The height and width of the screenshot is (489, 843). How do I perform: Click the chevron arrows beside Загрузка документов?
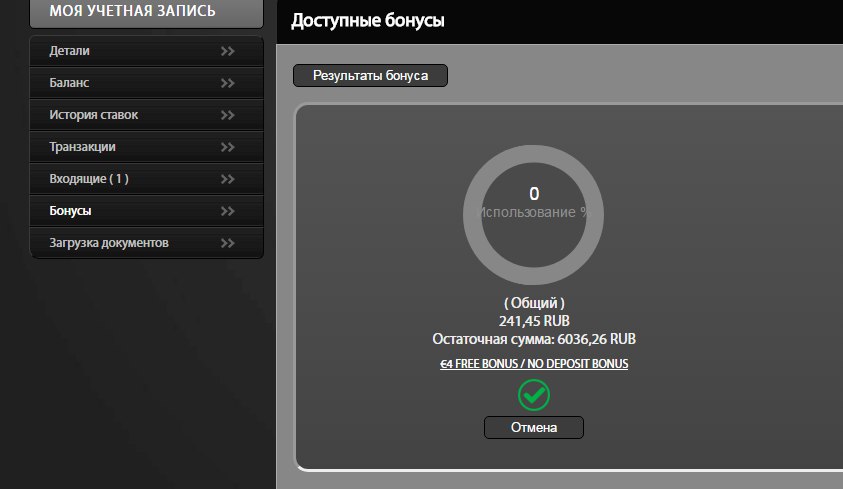228,243
